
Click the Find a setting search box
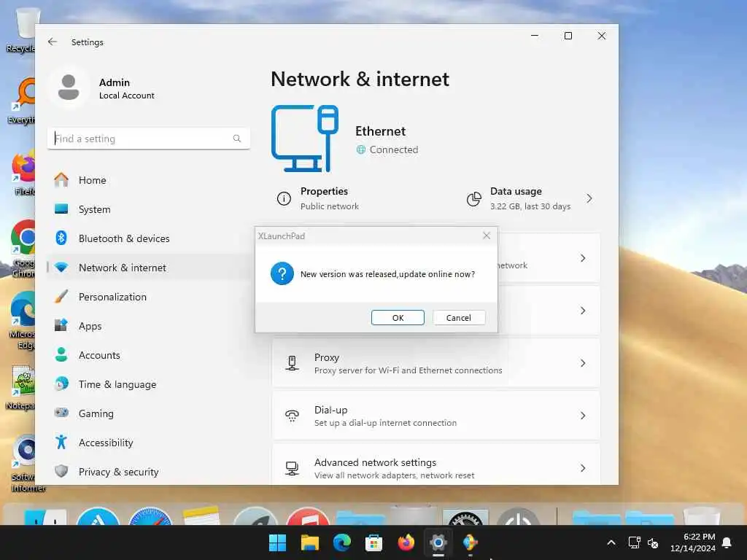point(149,139)
